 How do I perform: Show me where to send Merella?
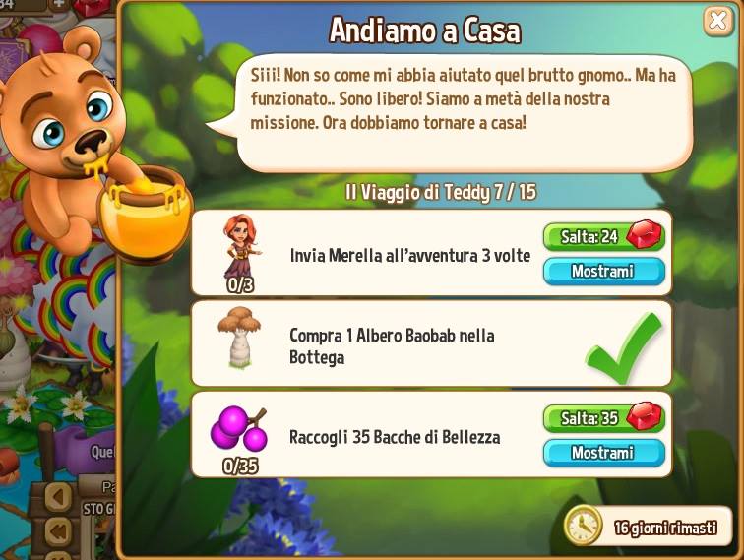tap(603, 271)
